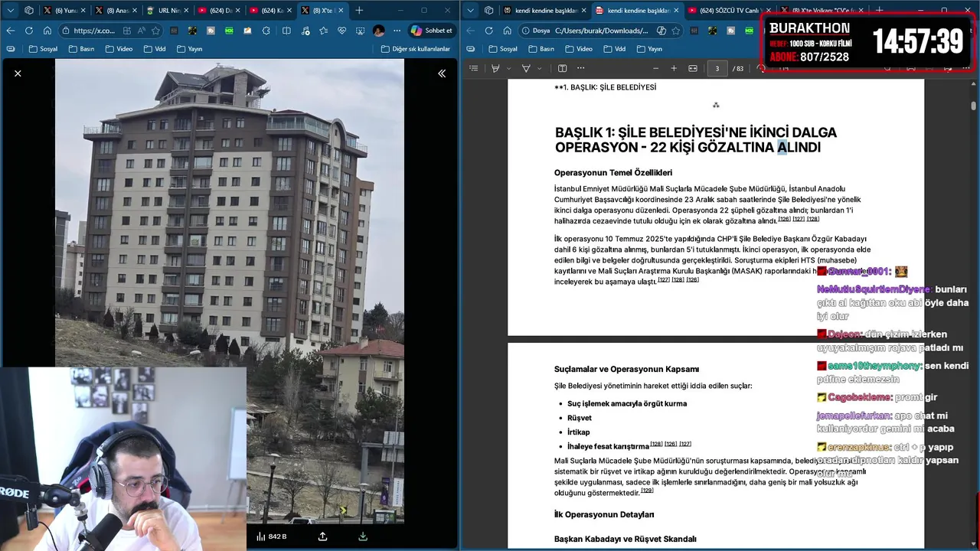Switch to the URL Nin tab
Image resolution: width=980 pixels, height=551 pixels.
[166, 10]
